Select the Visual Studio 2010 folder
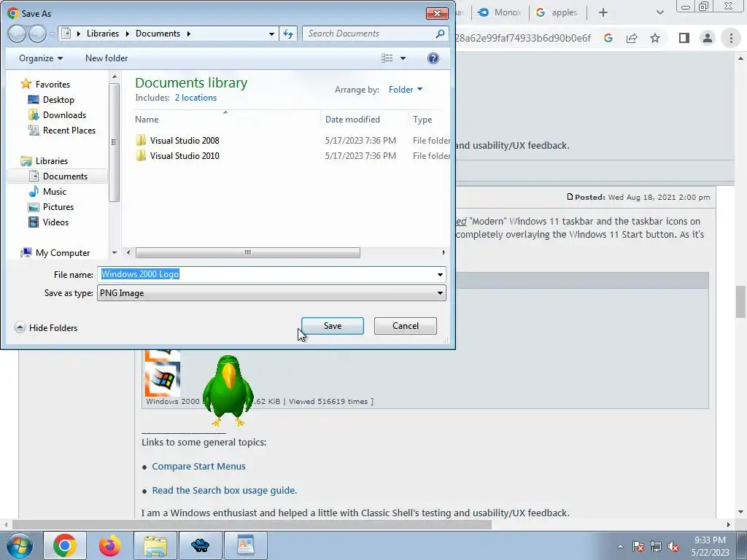 pyautogui.click(x=185, y=156)
